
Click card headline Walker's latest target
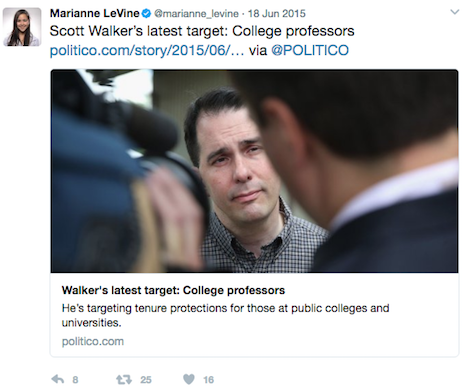(173, 290)
